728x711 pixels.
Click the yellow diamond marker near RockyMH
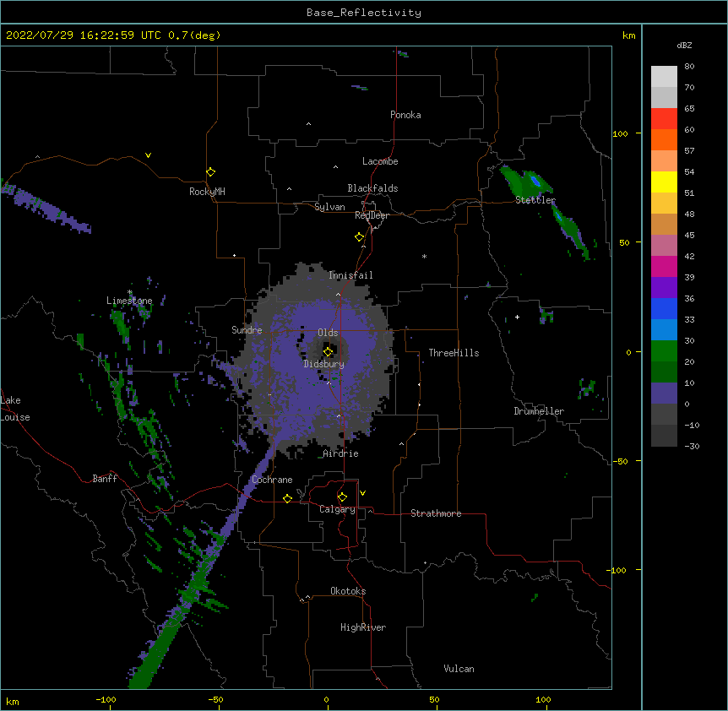pos(210,171)
